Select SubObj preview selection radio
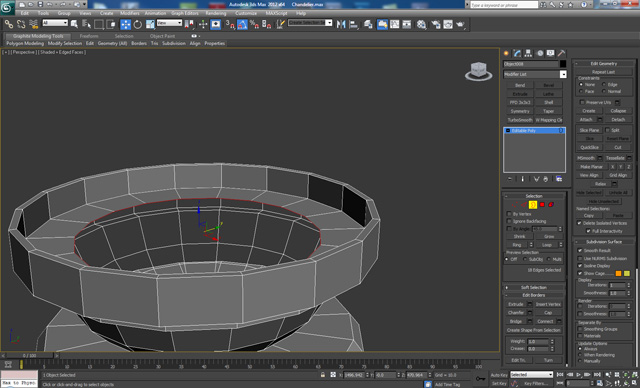This screenshot has width=640, height=388. tap(525, 259)
